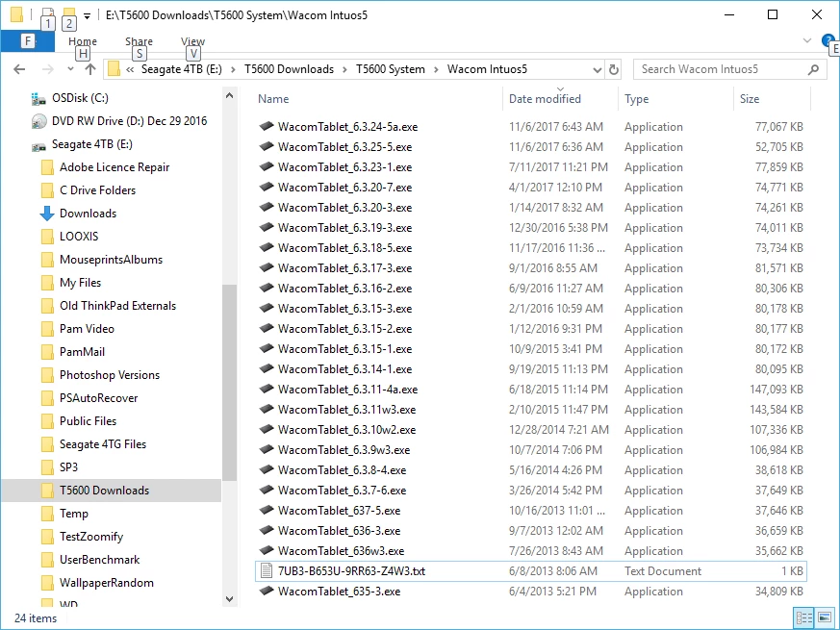Click the WacomTablet_6.3.15-1.exe file icon
840x630 pixels.
pyautogui.click(x=267, y=349)
